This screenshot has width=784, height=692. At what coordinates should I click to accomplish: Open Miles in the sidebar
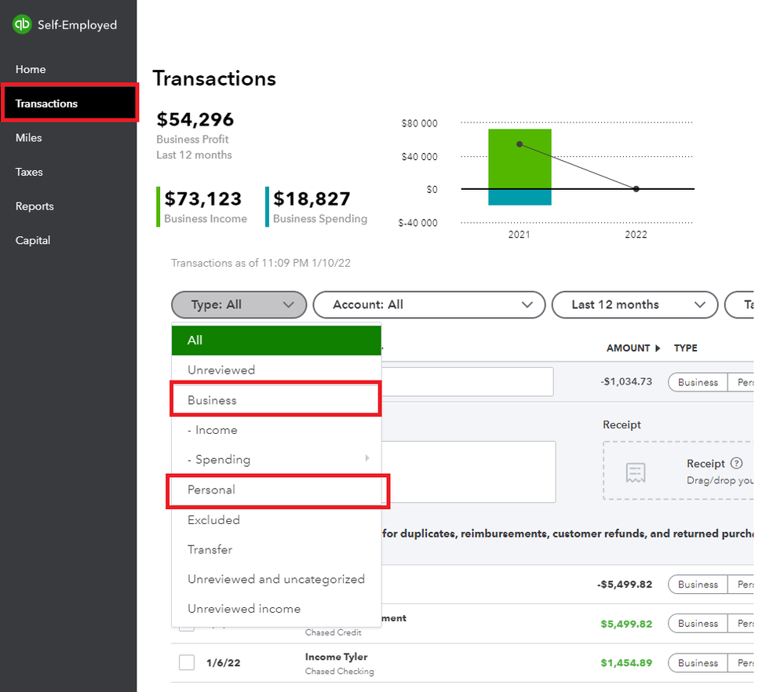28,137
